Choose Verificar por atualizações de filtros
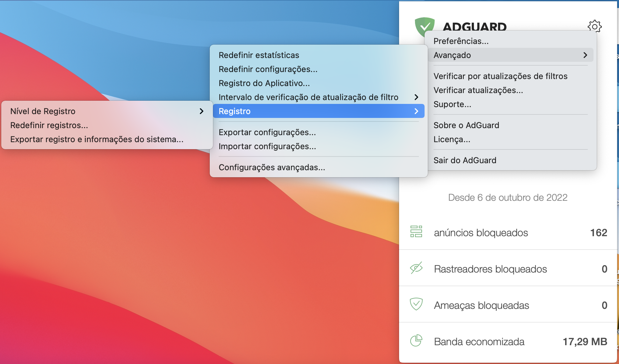619x364 pixels. coord(511,76)
